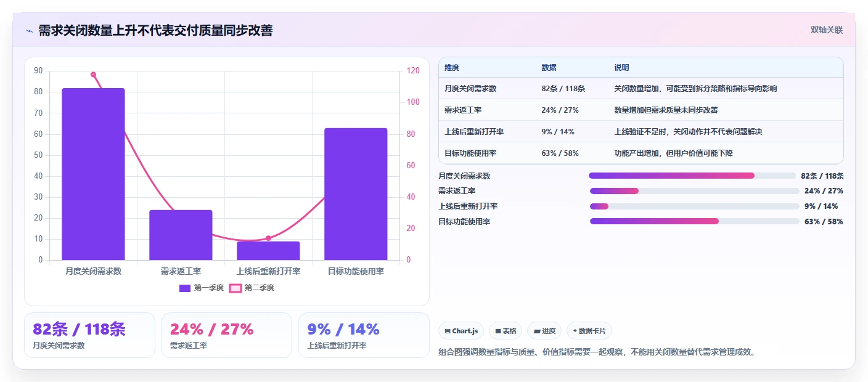
Task: Select the 进度 tag
Action: click(544, 331)
